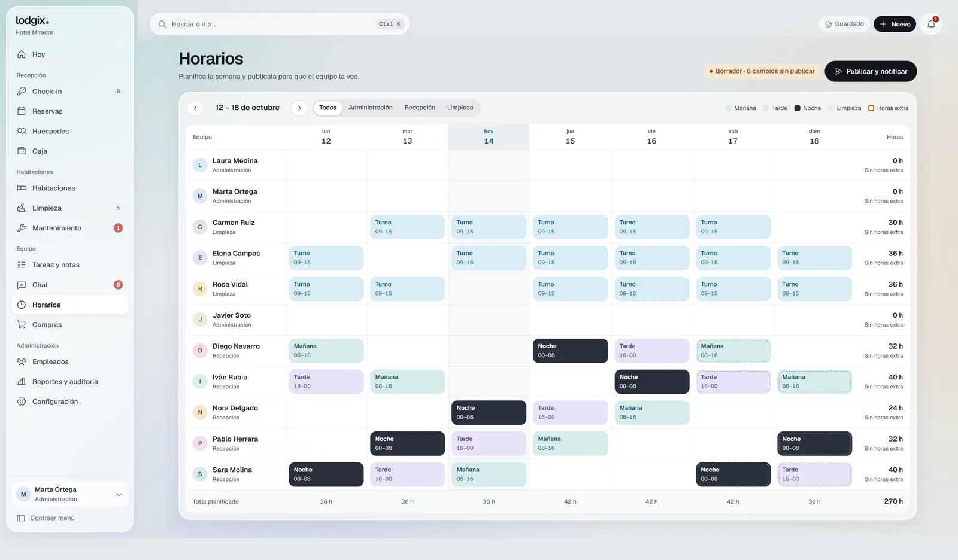The height and width of the screenshot is (560, 958).
Task: Click Publicar y notificar button
Action: pyautogui.click(x=871, y=71)
